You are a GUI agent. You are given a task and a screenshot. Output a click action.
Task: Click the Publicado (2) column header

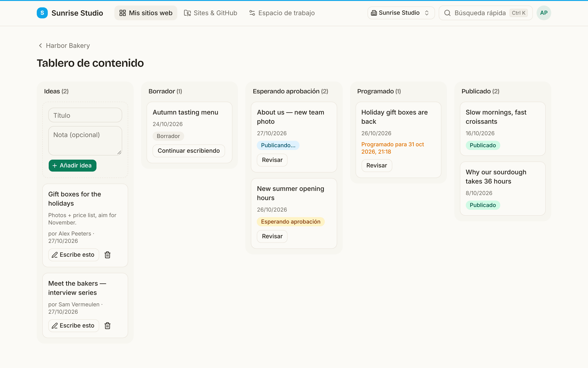pos(480,91)
